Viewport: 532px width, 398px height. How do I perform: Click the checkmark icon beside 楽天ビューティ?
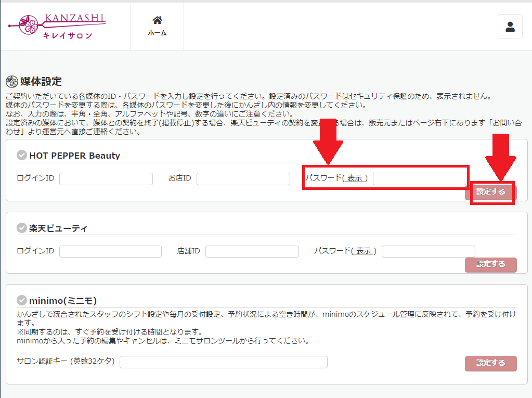[x=21, y=228]
